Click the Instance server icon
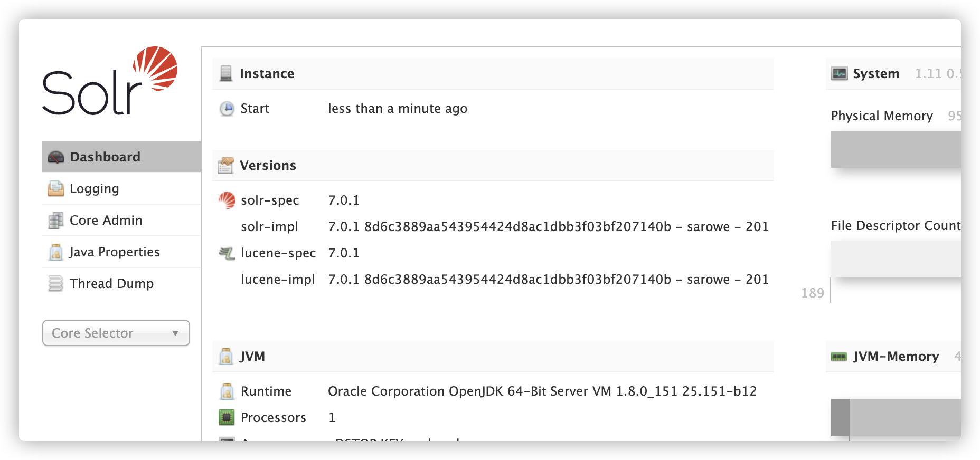 point(226,74)
